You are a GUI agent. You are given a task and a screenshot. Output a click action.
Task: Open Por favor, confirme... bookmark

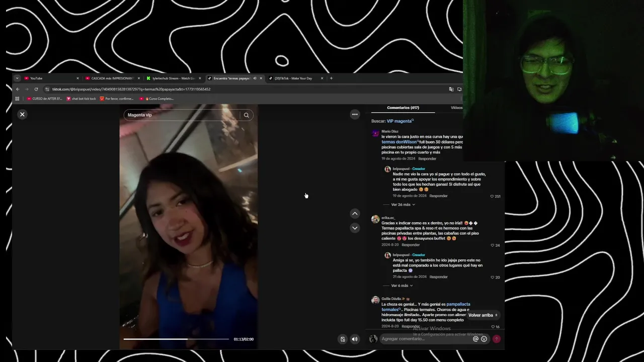(x=117, y=99)
